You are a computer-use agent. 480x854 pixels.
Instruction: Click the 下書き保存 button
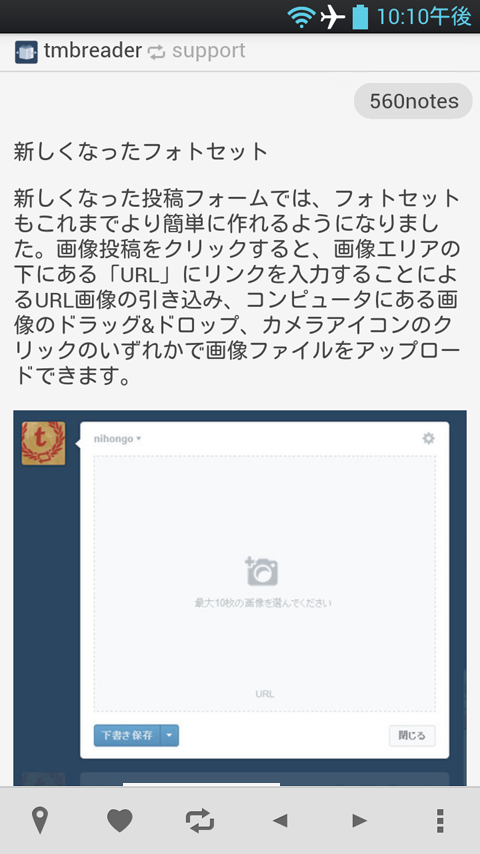(127, 735)
